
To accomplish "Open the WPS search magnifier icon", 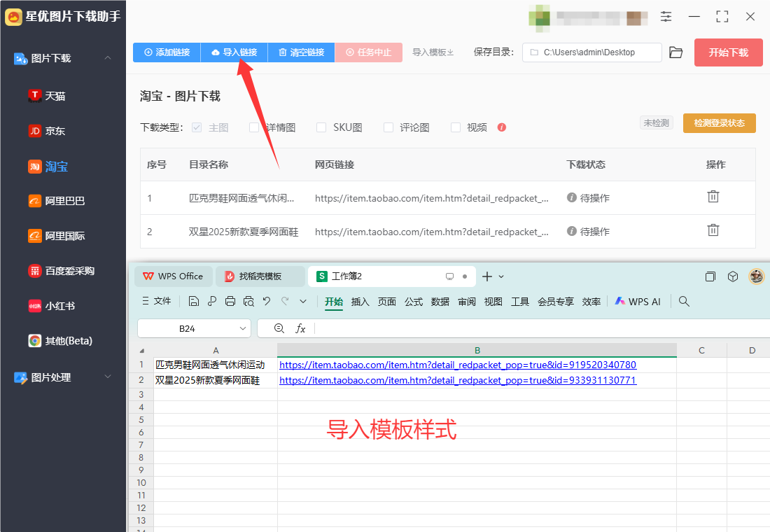I will (684, 301).
